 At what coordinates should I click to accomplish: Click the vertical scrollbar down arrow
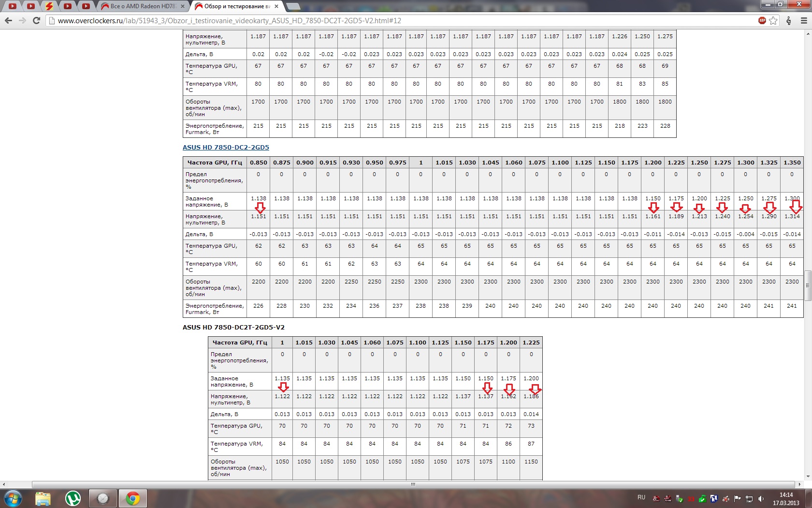808,477
